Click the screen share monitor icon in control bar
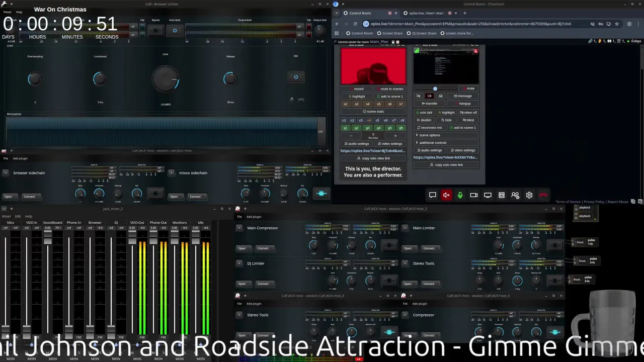The width and height of the screenshot is (644, 362). click(488, 195)
